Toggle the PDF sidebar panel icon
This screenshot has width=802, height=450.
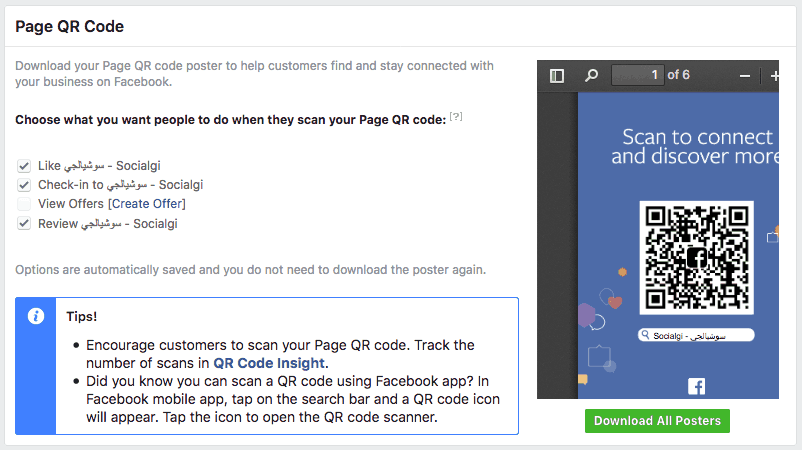point(556,76)
